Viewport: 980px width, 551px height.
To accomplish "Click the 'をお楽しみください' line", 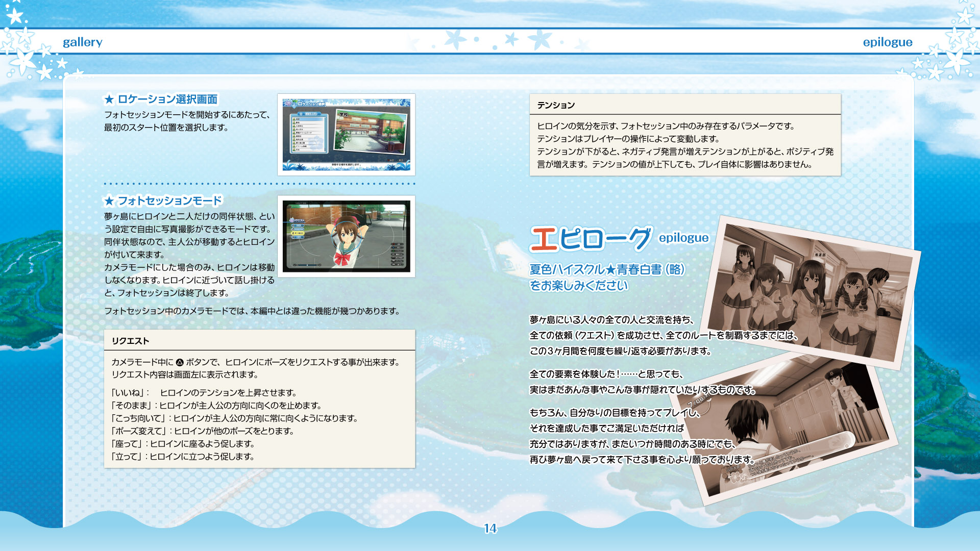I will pyautogui.click(x=578, y=285).
